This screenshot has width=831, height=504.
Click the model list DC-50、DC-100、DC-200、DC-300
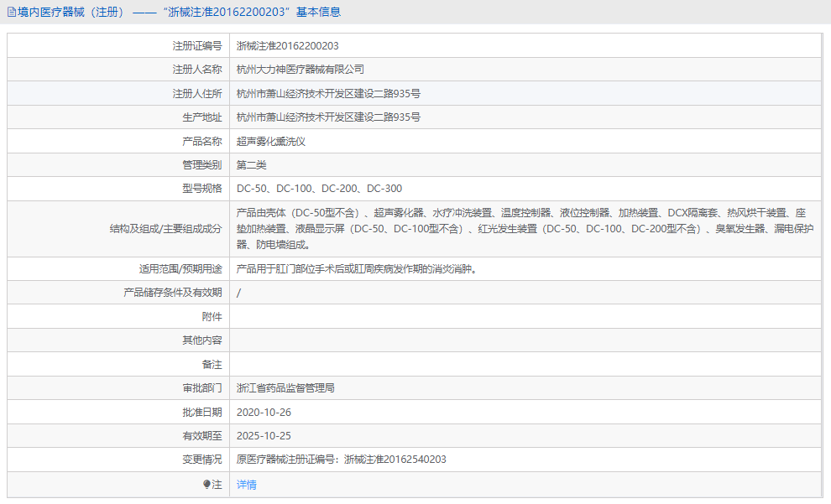click(x=319, y=189)
